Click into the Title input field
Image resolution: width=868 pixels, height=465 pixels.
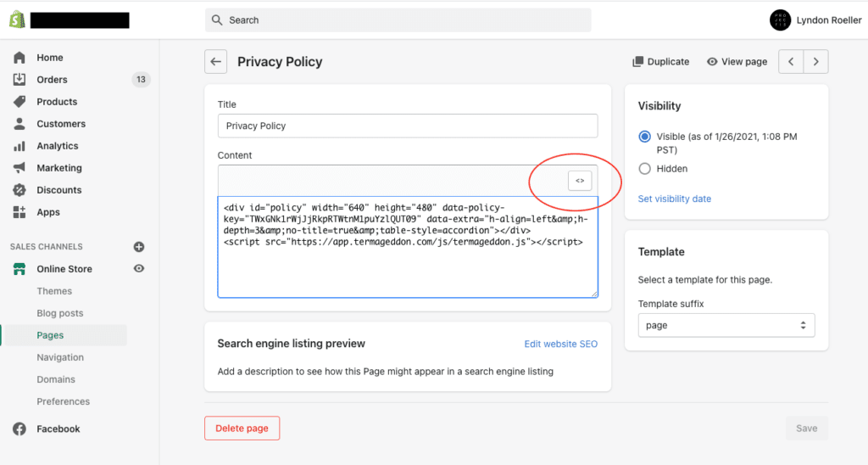tap(408, 126)
